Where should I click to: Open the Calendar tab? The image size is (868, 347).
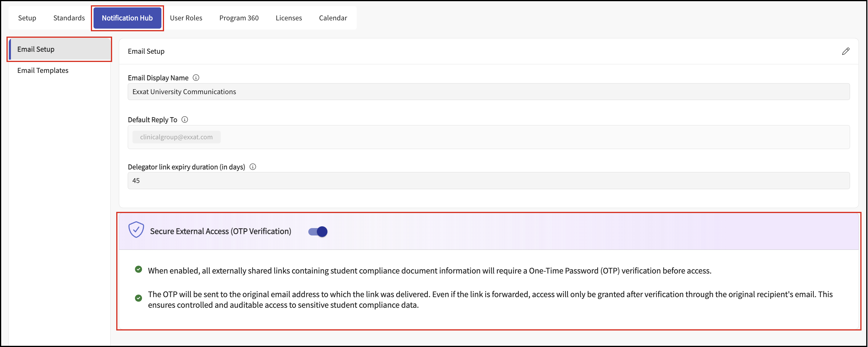point(333,18)
